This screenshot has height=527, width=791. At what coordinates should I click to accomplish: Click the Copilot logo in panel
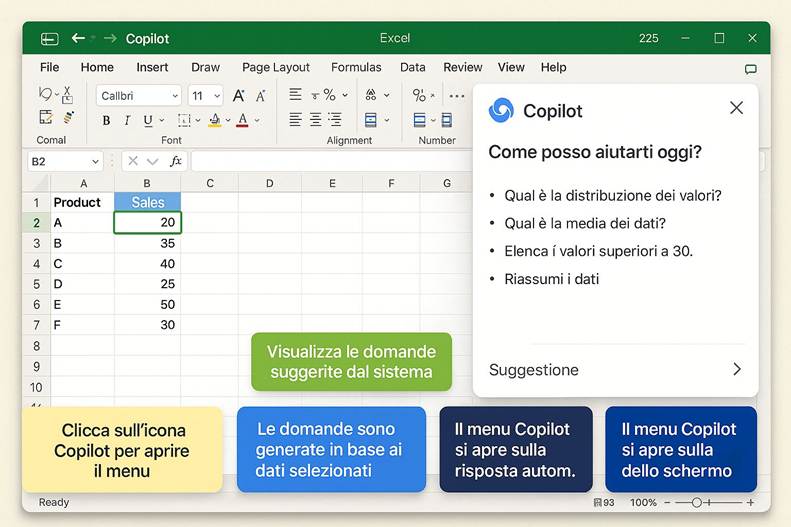pyautogui.click(x=501, y=110)
